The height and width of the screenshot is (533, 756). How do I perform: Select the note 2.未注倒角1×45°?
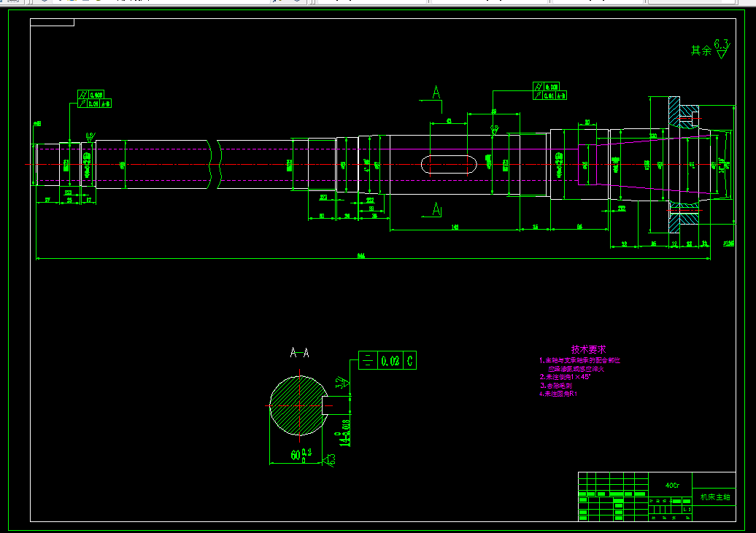(565, 377)
